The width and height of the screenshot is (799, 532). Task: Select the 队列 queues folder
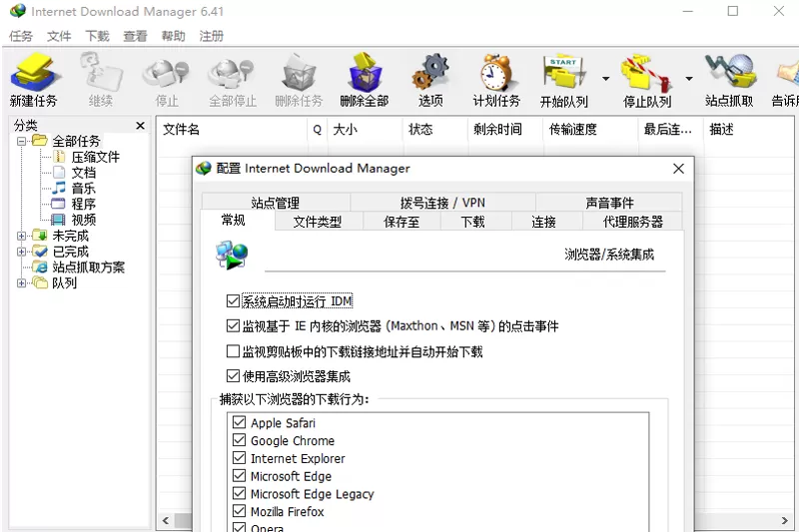tap(64, 283)
